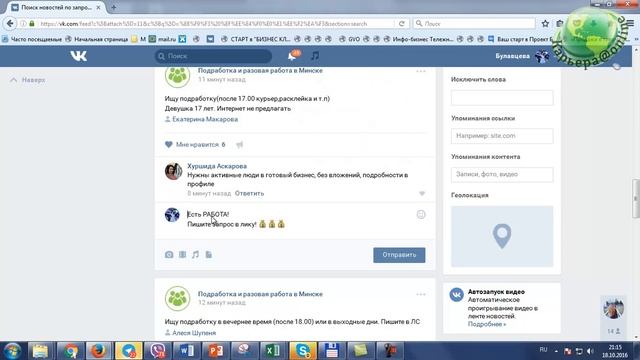This screenshot has height=360, width=640.
Task: Open the geolocation map picker
Action: point(502,236)
